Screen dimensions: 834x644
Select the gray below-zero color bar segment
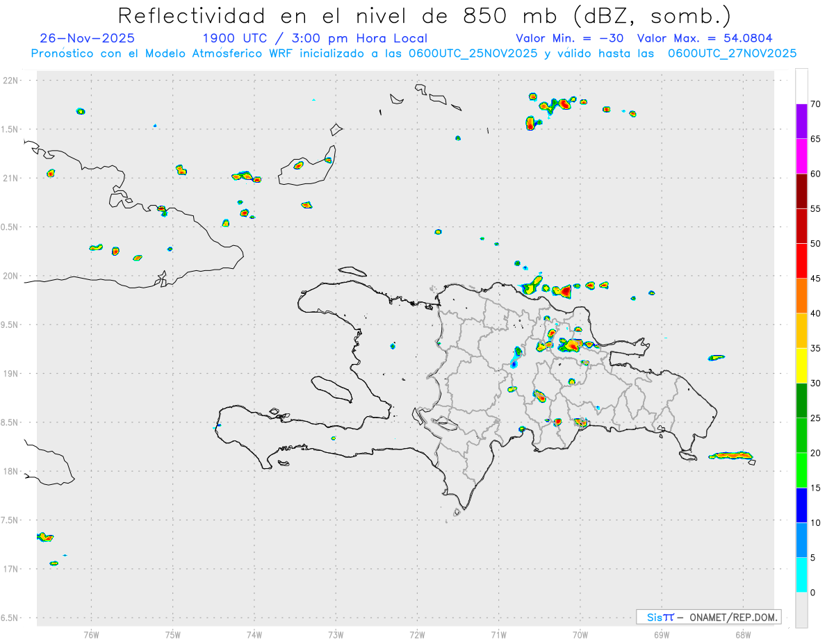801,610
